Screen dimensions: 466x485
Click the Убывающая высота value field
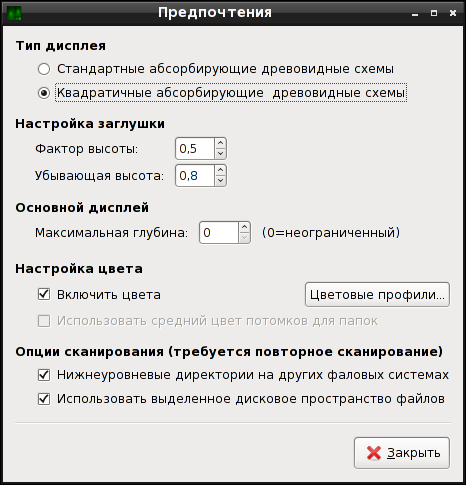click(195, 176)
